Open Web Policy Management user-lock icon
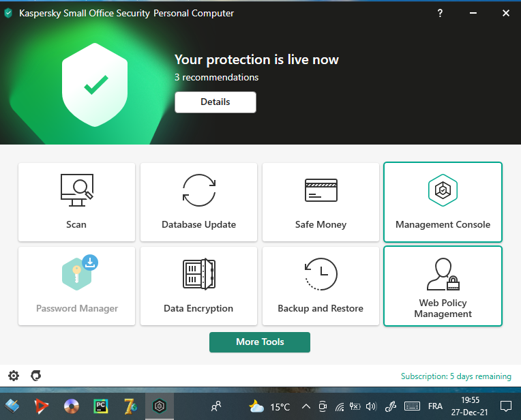Screen dimensions: 521x420 443,275
